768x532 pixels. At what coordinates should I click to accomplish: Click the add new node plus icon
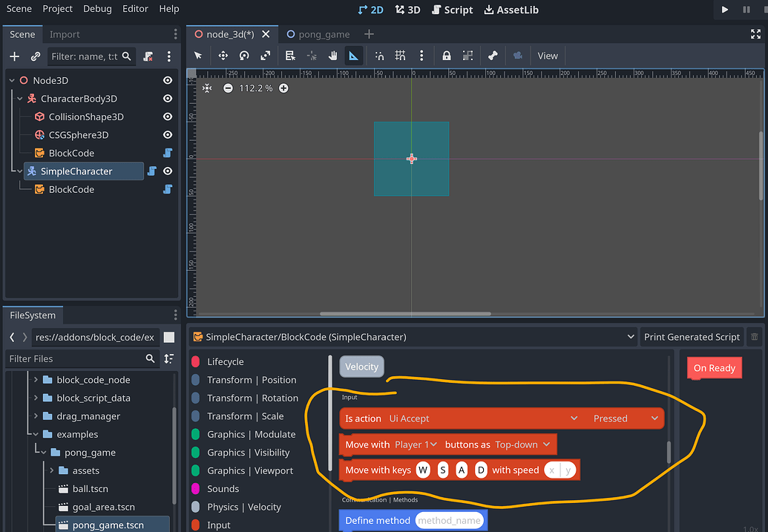point(15,56)
